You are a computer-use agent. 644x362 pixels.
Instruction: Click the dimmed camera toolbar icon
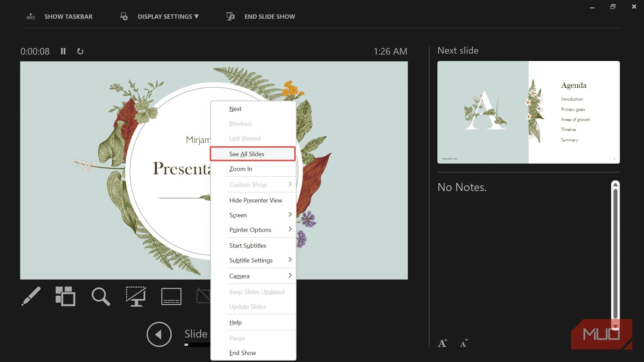203,297
